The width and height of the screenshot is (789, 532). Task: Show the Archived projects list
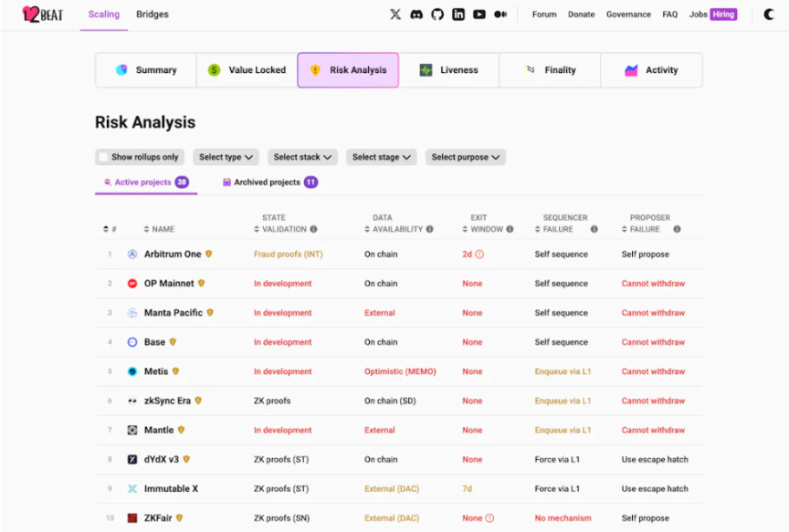[270, 182]
